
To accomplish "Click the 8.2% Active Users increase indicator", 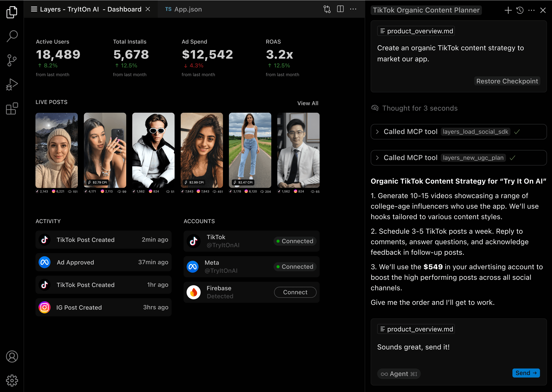I will tap(48, 66).
